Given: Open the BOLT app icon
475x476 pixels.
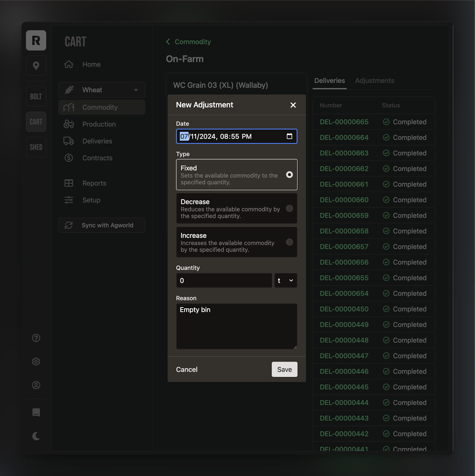Looking at the screenshot, I should tap(36, 97).
